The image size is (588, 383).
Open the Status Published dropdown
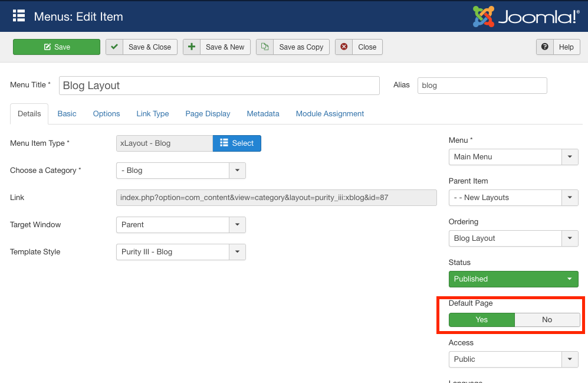tap(513, 279)
